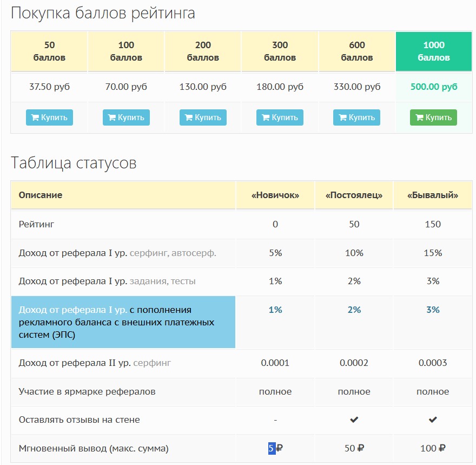476x465 pixels.
Task: Click cart icon under 180.00 руб price
Action: coord(266,117)
